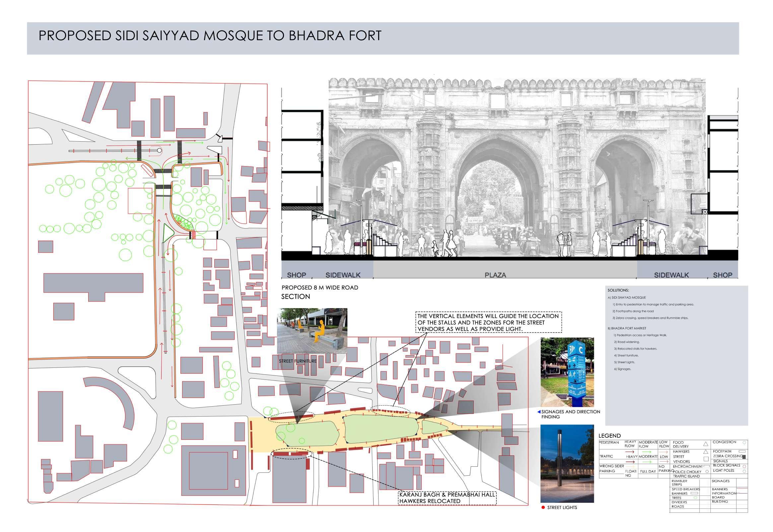773x532 pixels.
Task: Click the Street Vendors square legend symbol
Action: click(x=706, y=459)
